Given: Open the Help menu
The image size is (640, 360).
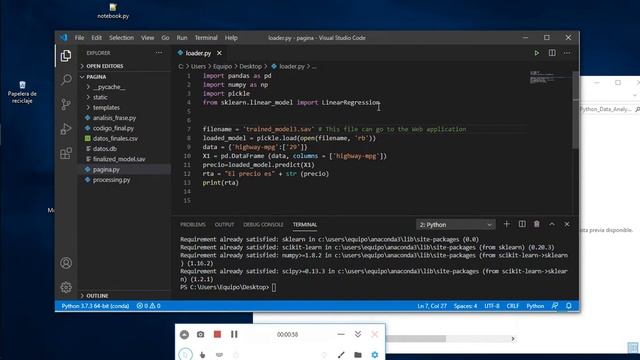Looking at the screenshot, I should 231,38.
